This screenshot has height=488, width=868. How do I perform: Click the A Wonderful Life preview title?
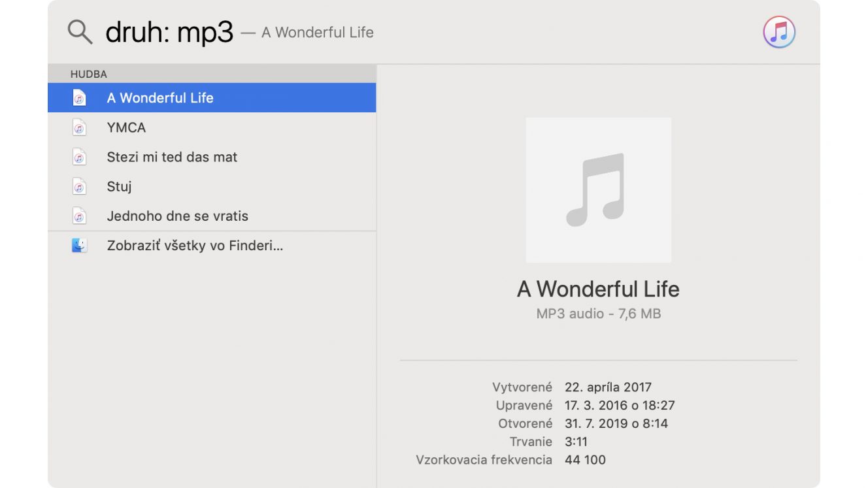(x=598, y=289)
